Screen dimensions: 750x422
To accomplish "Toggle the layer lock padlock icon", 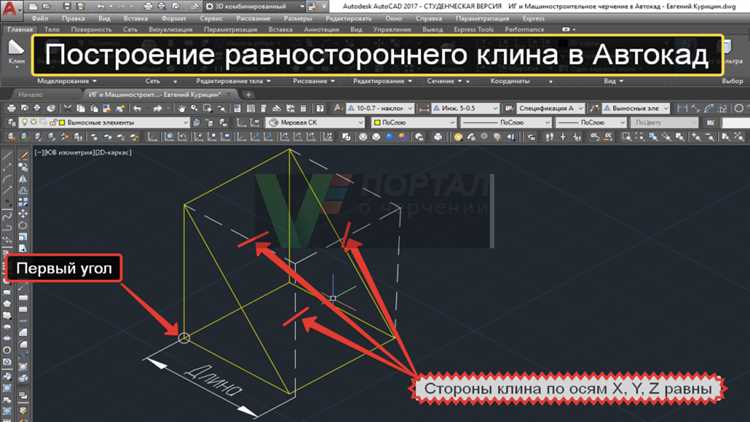I will 54,123.
